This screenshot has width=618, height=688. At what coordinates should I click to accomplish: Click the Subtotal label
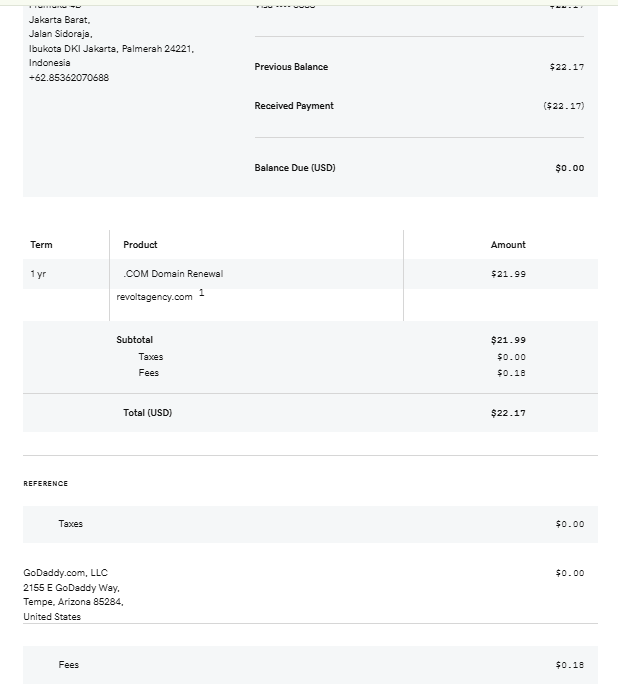135,340
